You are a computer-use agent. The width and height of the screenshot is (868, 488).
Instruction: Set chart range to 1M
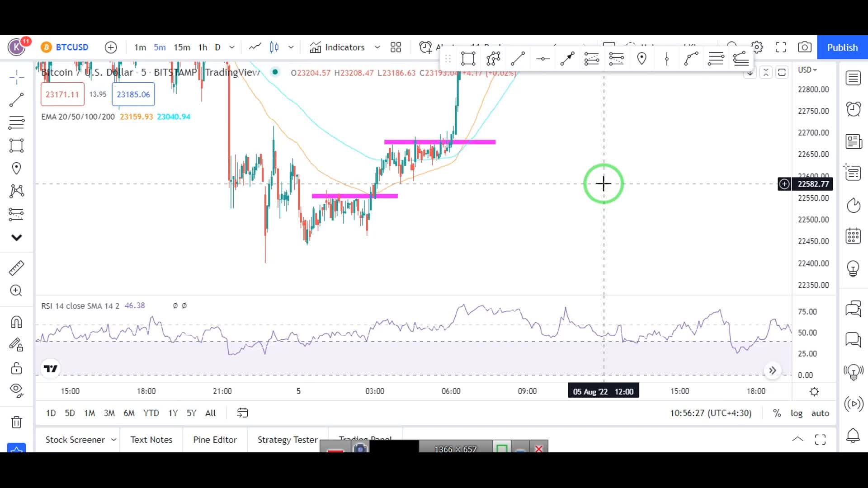[x=90, y=413]
